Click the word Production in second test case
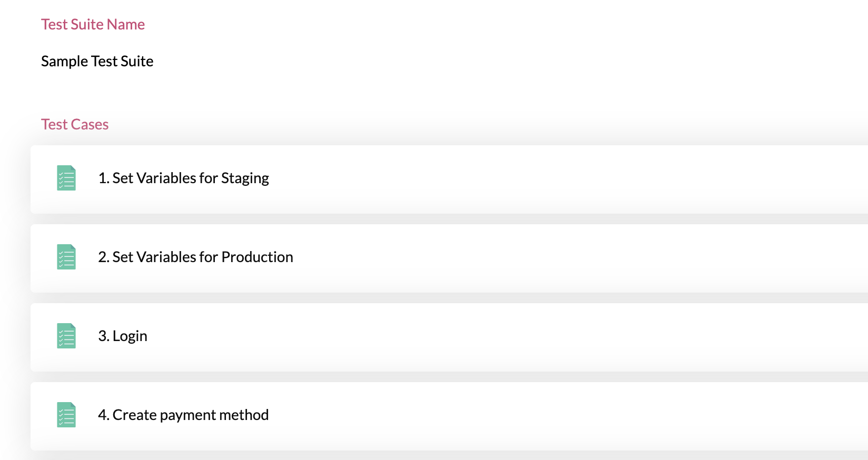 pos(257,257)
